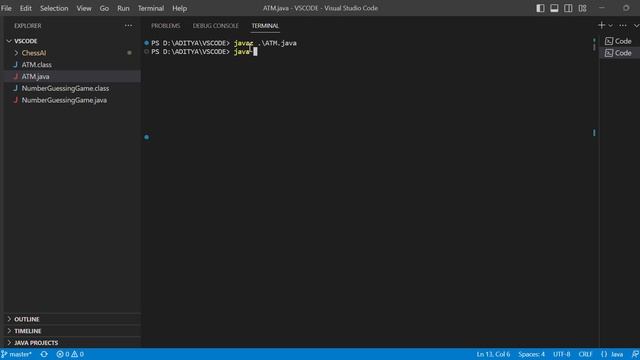This screenshot has height=360, width=640.
Task: Open File menu
Action: [6, 8]
